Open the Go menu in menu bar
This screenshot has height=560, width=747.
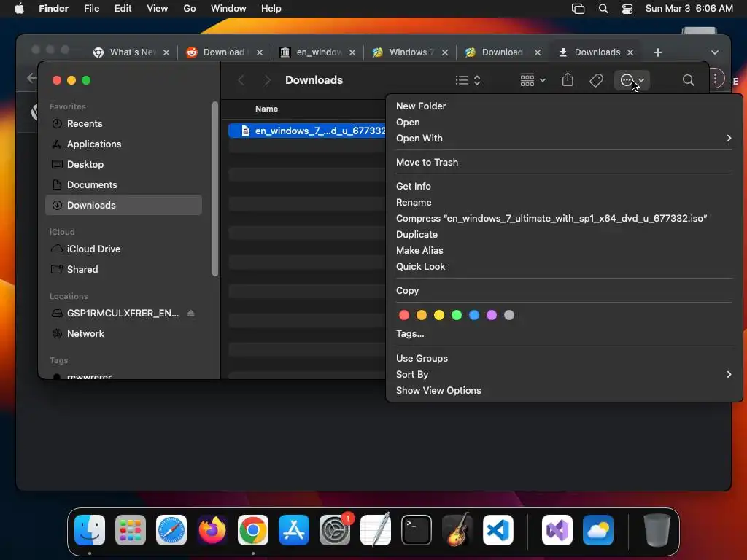(x=189, y=9)
